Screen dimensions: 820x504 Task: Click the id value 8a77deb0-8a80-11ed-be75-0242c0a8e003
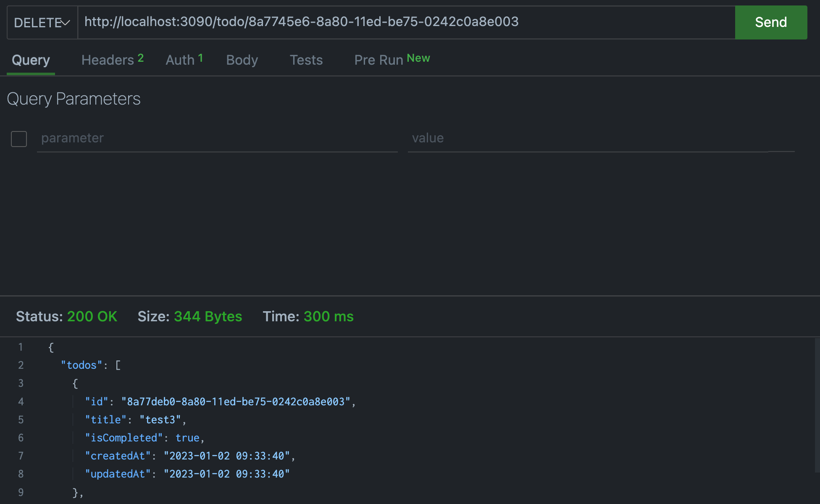click(236, 402)
